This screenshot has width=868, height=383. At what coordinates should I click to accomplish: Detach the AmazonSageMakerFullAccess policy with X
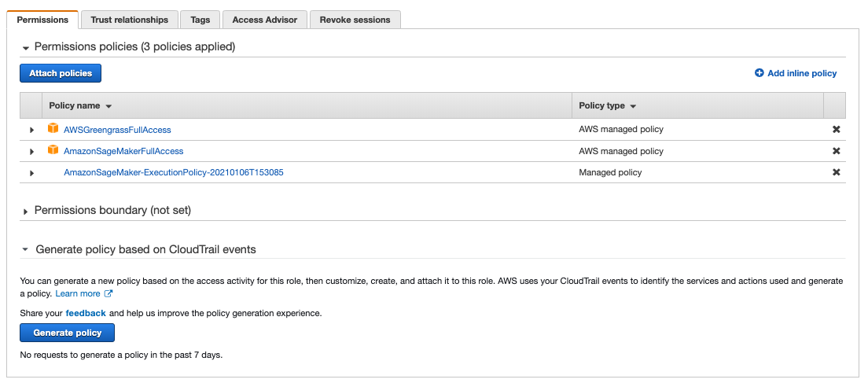tap(836, 151)
